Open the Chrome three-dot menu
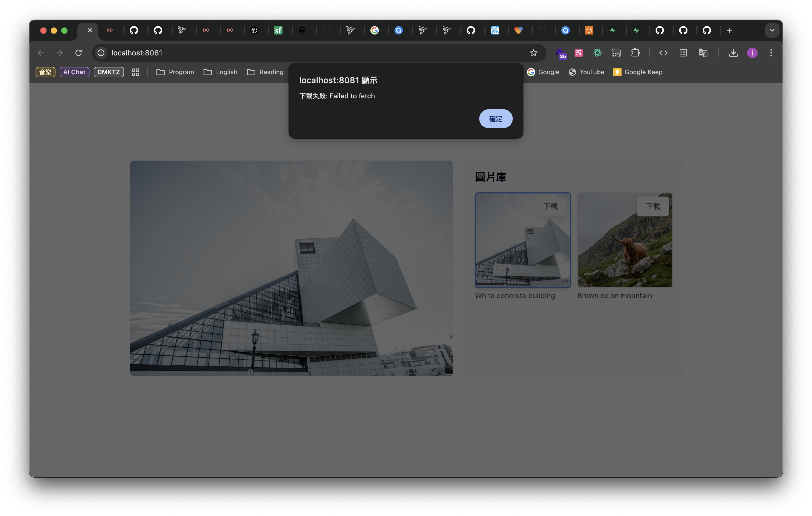812x516 pixels. (x=771, y=53)
